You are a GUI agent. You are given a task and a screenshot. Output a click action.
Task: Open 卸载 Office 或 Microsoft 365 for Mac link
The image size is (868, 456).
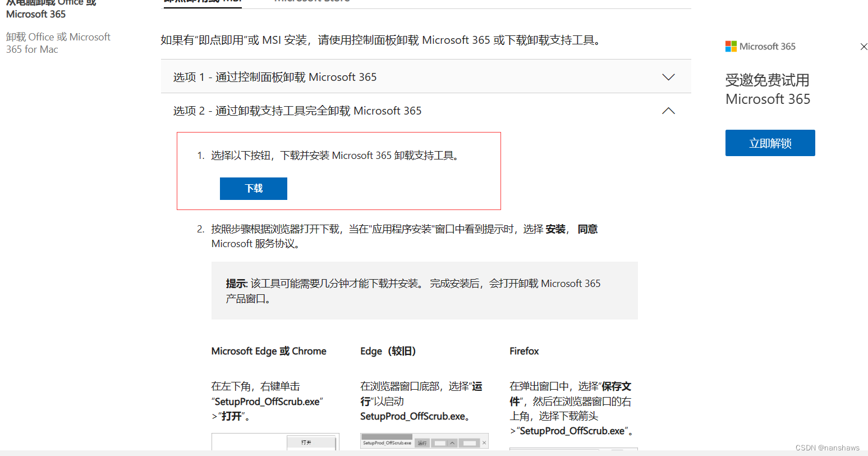(x=58, y=43)
